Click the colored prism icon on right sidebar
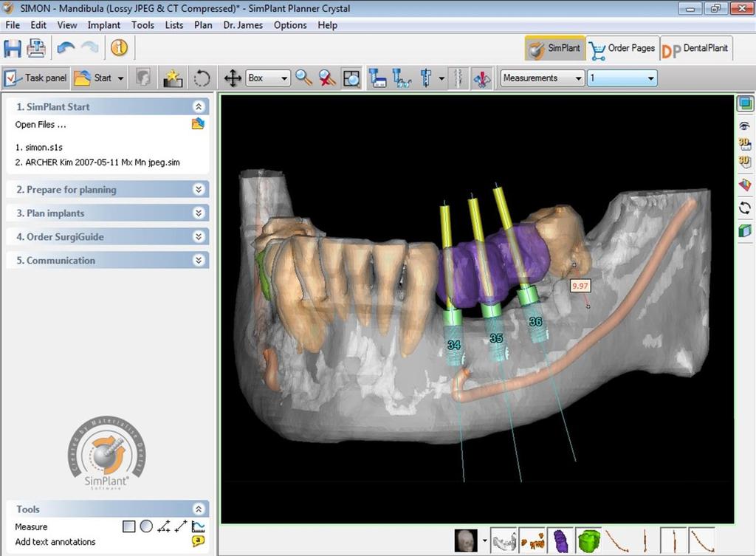The width and height of the screenshot is (756, 556). (x=745, y=185)
